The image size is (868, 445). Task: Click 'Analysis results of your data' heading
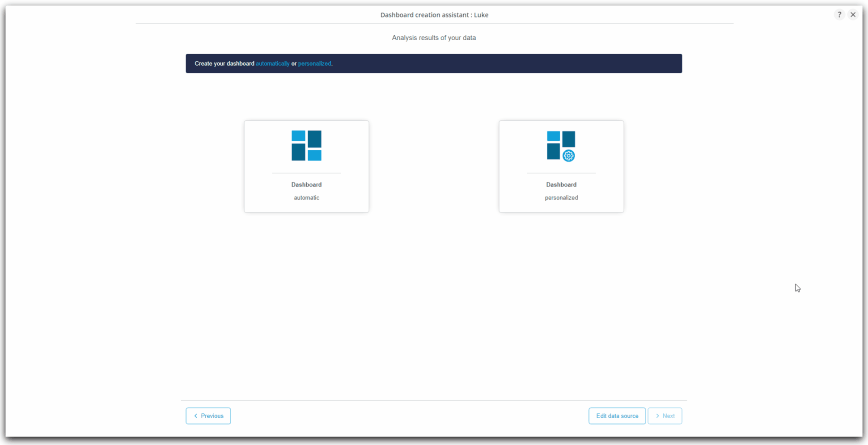[434, 38]
